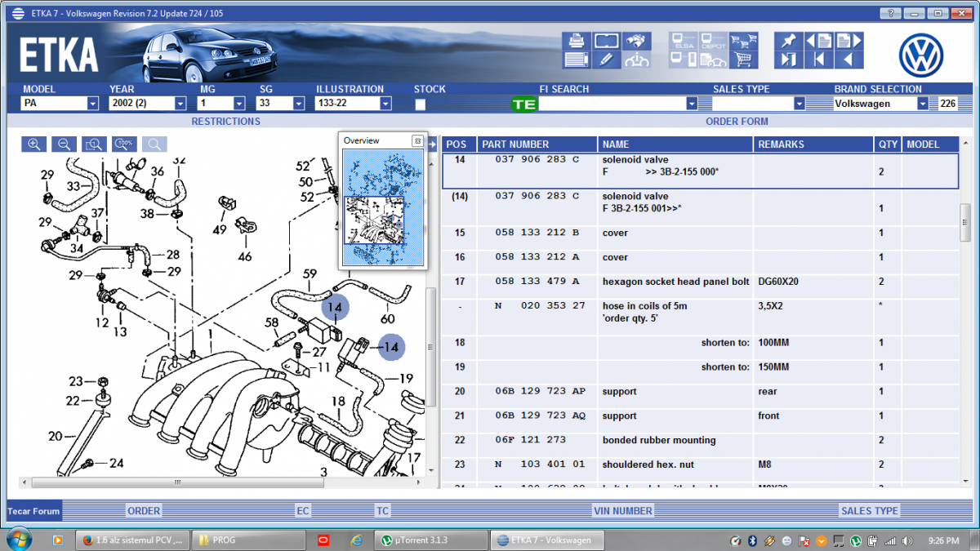Click the MODEL column header
980x551 pixels.
[x=930, y=144]
